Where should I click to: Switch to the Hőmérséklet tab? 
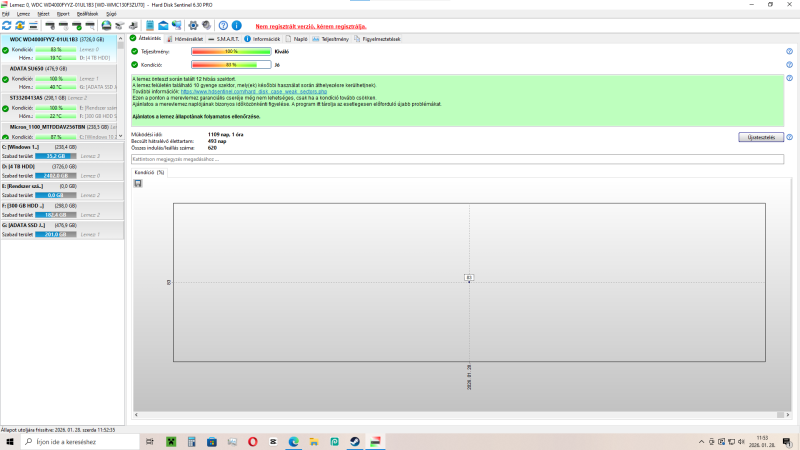[185, 39]
